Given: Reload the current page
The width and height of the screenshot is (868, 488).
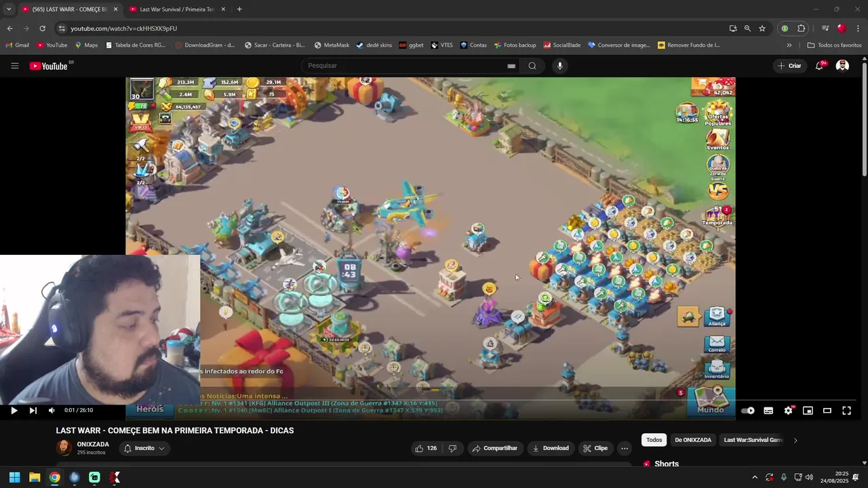Looking at the screenshot, I should 42,28.
